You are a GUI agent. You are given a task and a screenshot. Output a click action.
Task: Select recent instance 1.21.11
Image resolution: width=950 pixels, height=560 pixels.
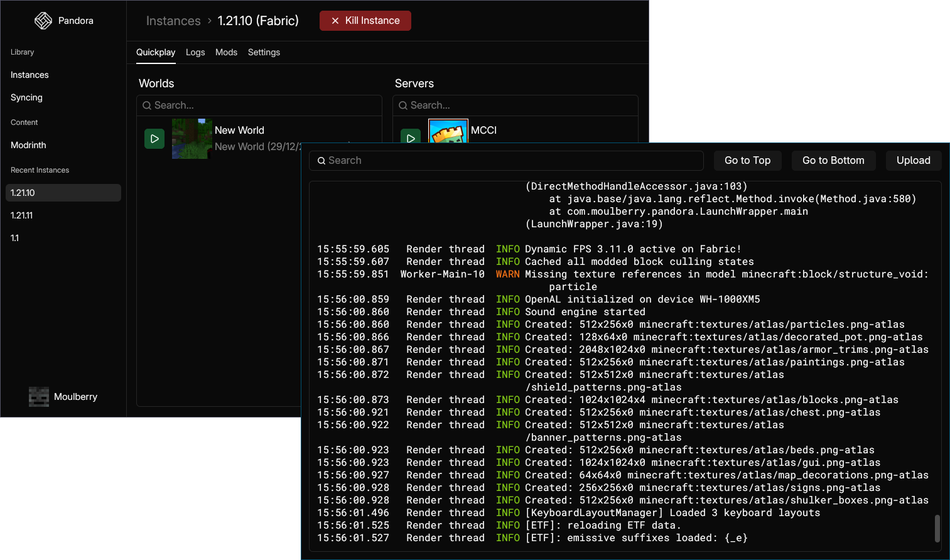(x=21, y=215)
